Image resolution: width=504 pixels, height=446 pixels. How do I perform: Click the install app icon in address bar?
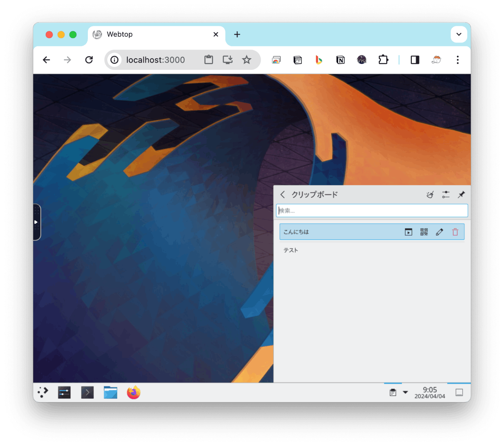[x=228, y=60]
